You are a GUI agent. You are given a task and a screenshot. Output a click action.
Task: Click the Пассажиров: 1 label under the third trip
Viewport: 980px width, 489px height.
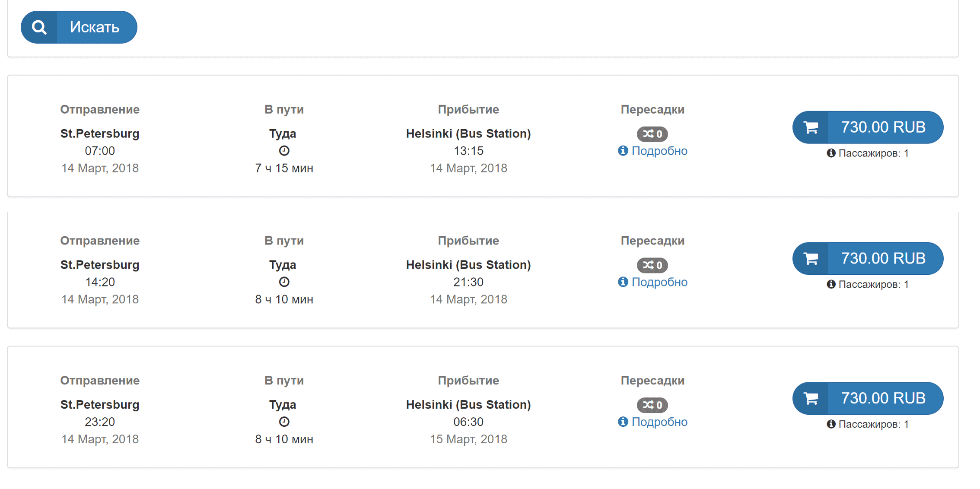(x=873, y=424)
